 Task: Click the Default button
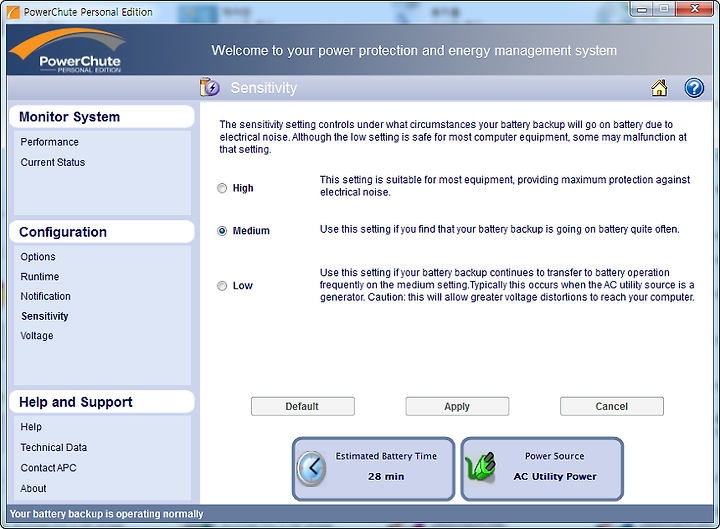point(303,406)
